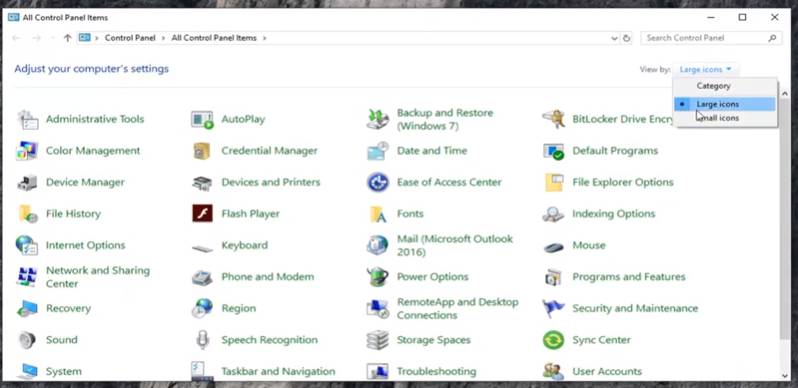The height and width of the screenshot is (388, 798).
Task: Open Color Management icon
Action: (27, 151)
